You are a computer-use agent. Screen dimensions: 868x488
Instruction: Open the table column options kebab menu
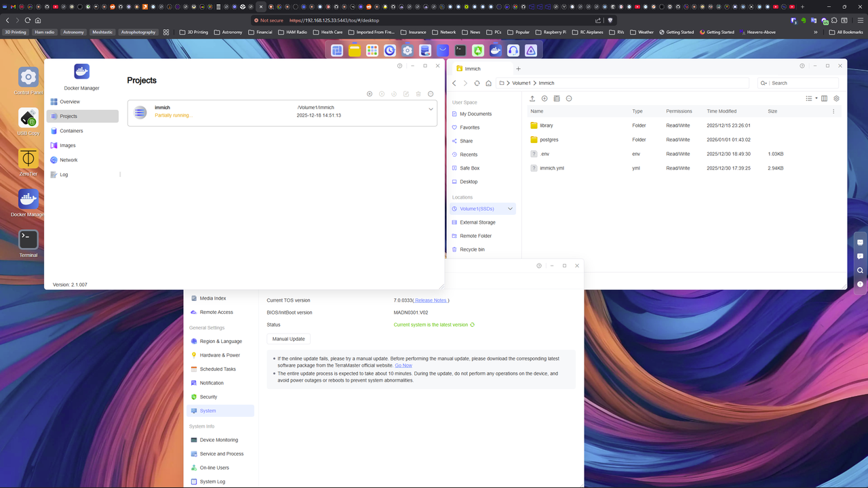(834, 111)
